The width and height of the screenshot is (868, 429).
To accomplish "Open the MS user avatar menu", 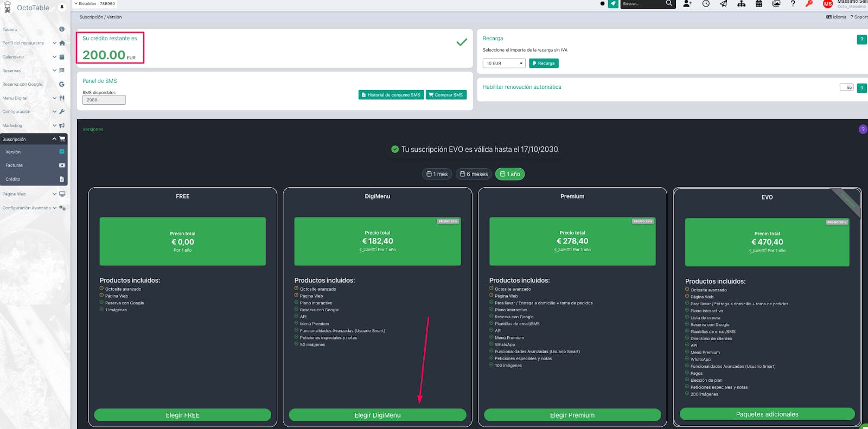I will (828, 4).
